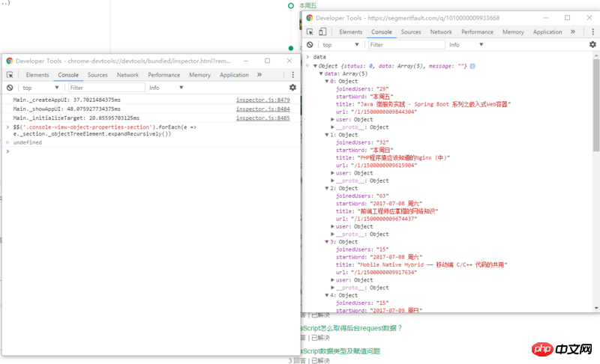Collapse array item 0: Object

coord(327,82)
